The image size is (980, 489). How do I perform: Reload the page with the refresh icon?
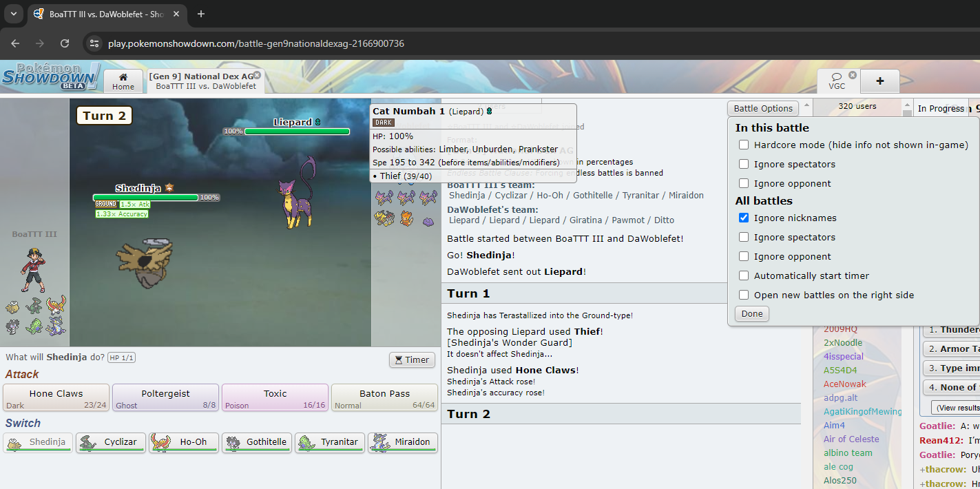click(65, 43)
